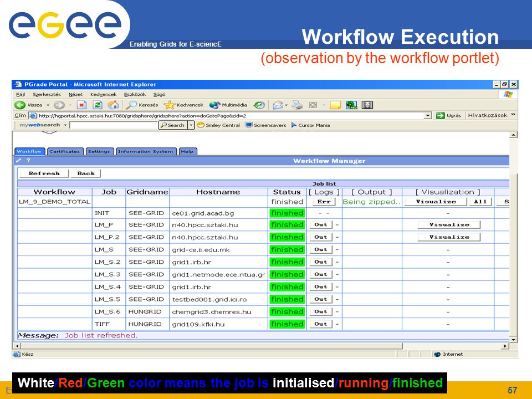532x399 pixels.
Task: Open the Home page icon
Action: click(x=113, y=105)
